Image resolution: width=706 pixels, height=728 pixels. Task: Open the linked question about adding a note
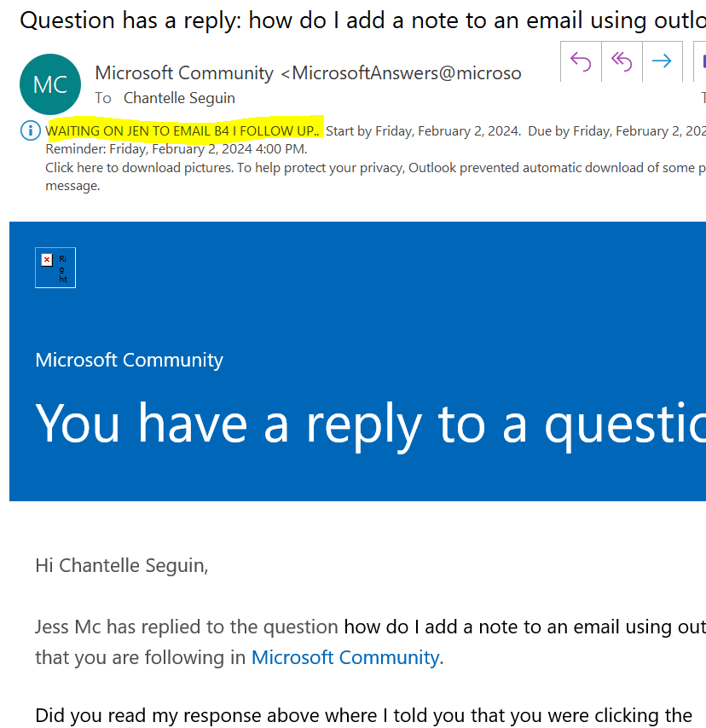click(525, 627)
